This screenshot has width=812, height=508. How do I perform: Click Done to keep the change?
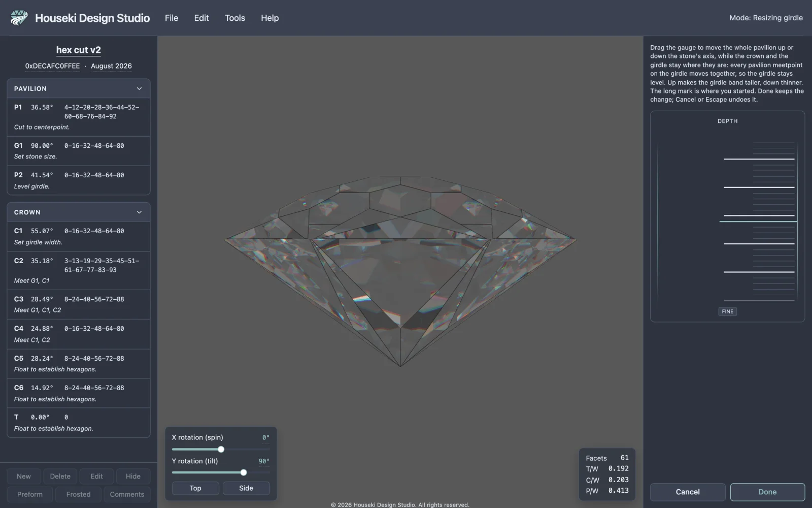(x=767, y=492)
